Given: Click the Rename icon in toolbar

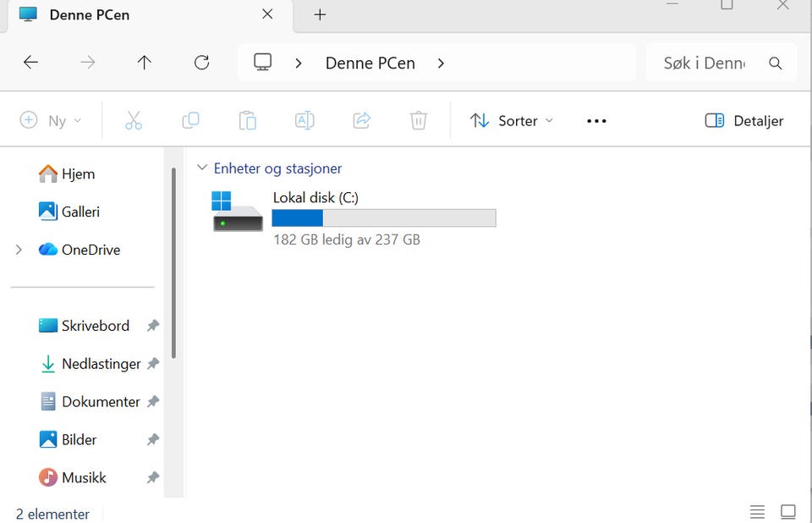Looking at the screenshot, I should [x=304, y=120].
